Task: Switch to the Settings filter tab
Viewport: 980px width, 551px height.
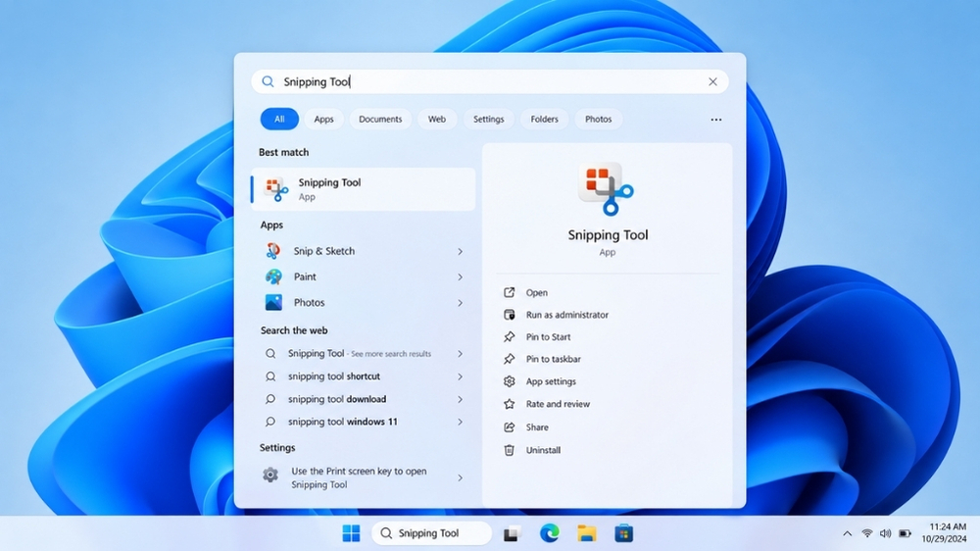Action: 489,119
